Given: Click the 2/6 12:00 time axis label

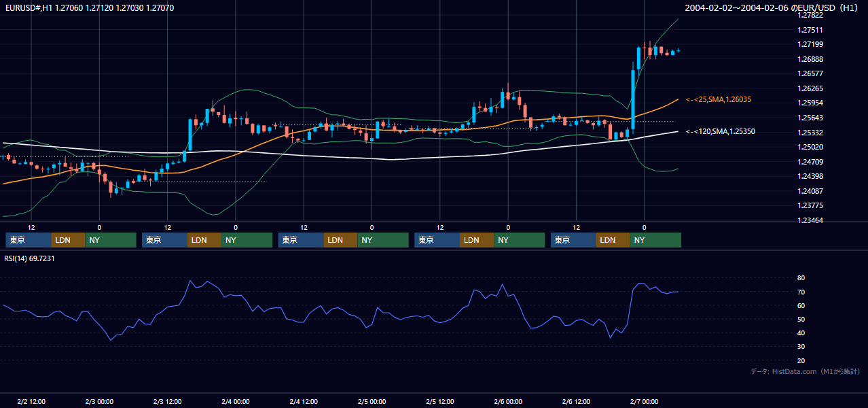Looking at the screenshot, I should point(576,401).
